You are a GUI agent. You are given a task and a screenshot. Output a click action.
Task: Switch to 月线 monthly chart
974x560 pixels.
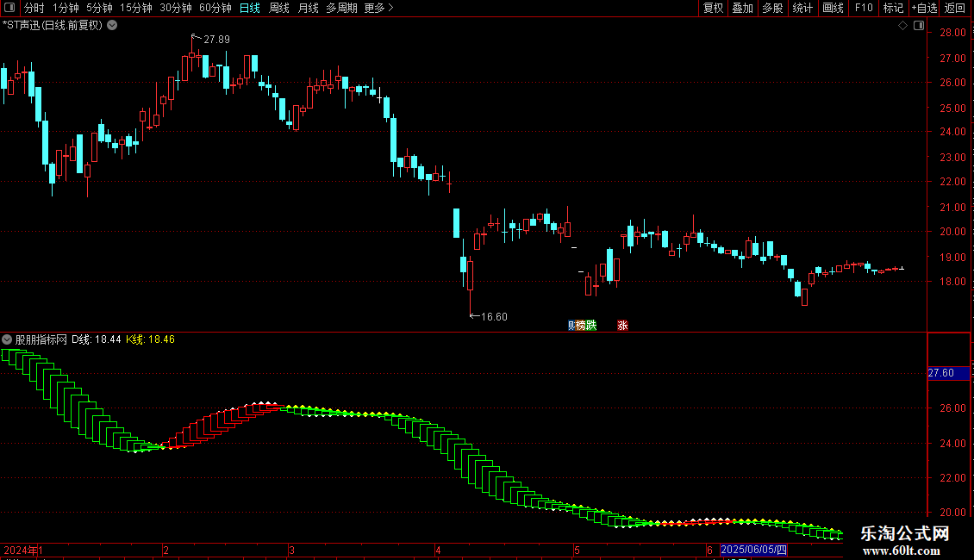(x=308, y=8)
